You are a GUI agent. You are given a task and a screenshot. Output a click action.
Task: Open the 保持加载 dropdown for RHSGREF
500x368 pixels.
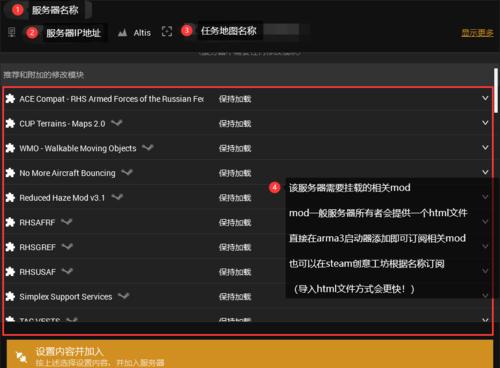click(x=235, y=247)
